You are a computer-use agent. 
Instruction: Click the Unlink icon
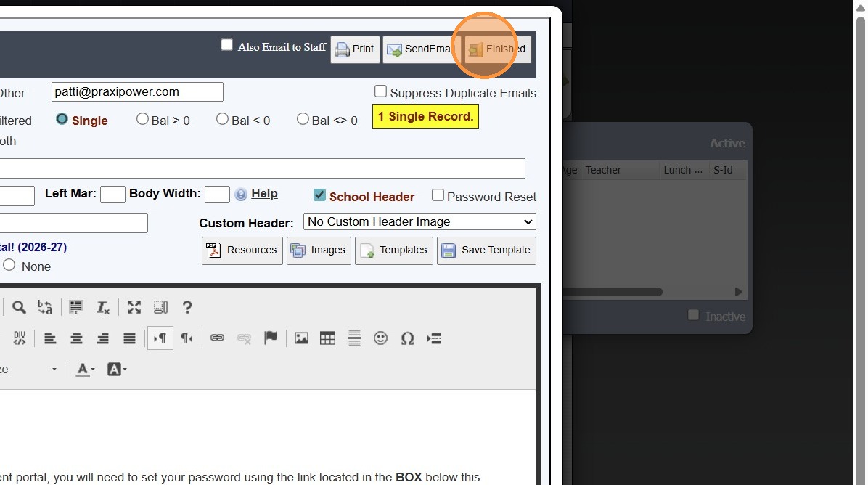click(x=244, y=338)
